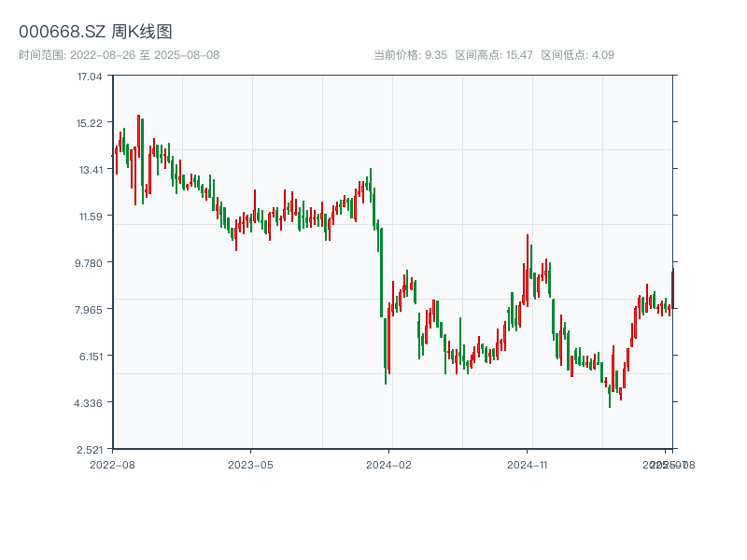
Task: Click the interval low 4.09 label
Action: [x=577, y=55]
